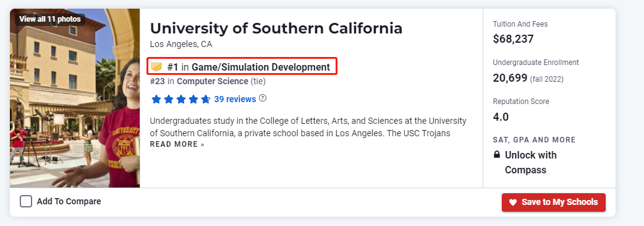The image size is (644, 226).
Task: Open University of Southern California title link
Action: (276, 28)
